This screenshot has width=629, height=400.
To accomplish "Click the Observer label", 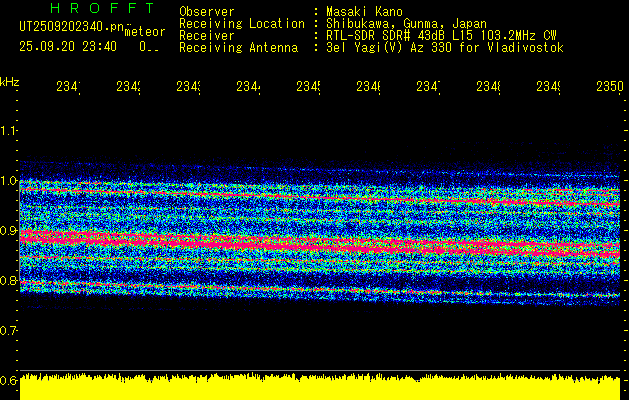I will click(207, 11).
